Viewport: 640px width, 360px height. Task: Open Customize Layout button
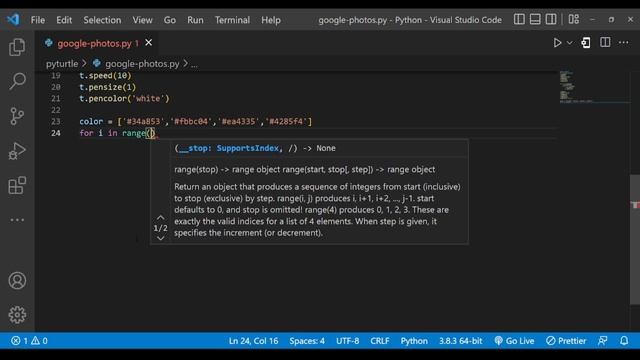(x=574, y=19)
